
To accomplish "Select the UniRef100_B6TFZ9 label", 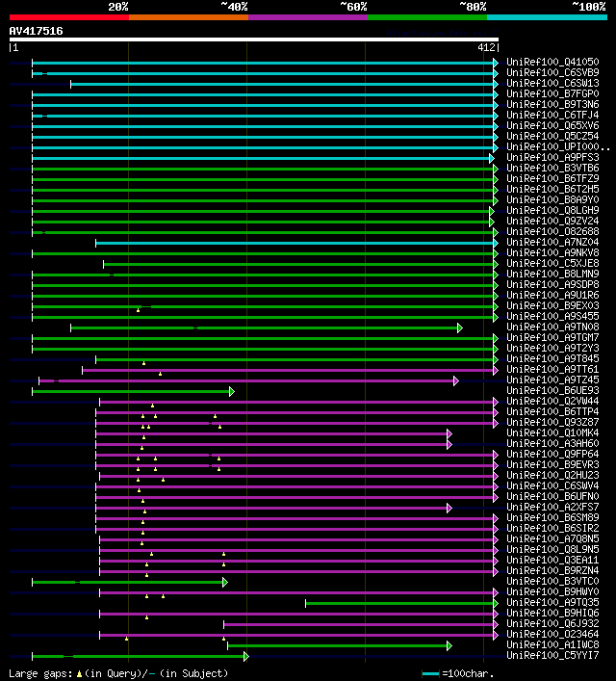I will click(552, 178).
